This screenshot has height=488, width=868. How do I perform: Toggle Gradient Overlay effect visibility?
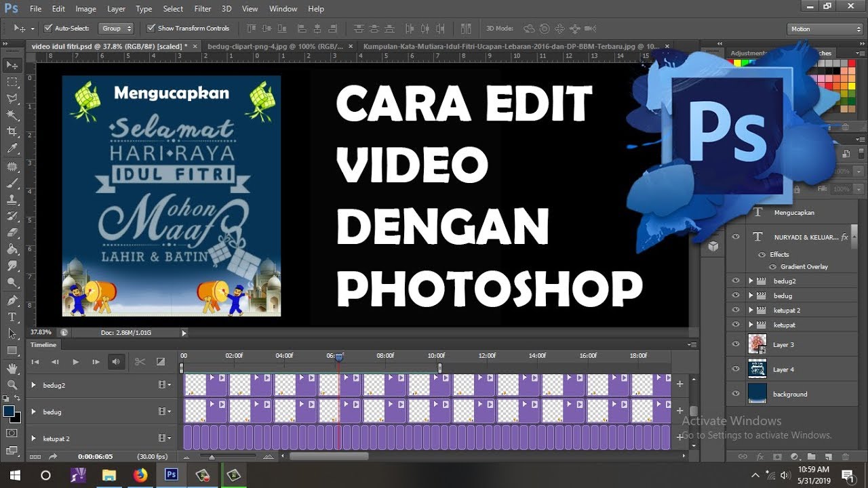tap(774, 266)
